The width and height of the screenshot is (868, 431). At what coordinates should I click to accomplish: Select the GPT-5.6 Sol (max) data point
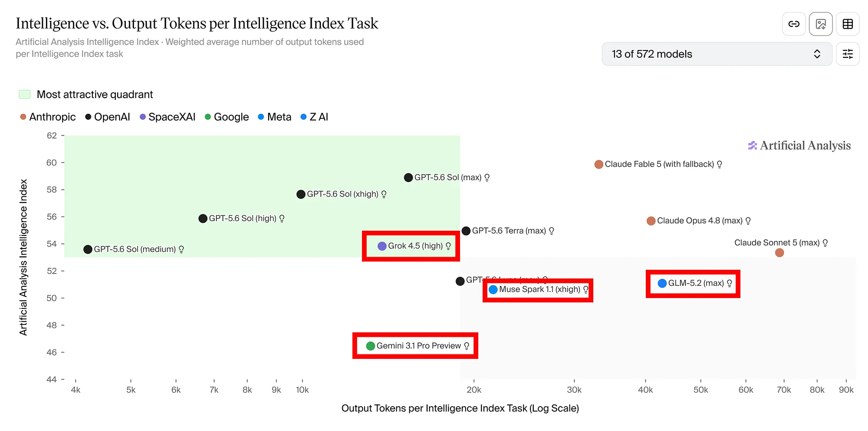(408, 178)
